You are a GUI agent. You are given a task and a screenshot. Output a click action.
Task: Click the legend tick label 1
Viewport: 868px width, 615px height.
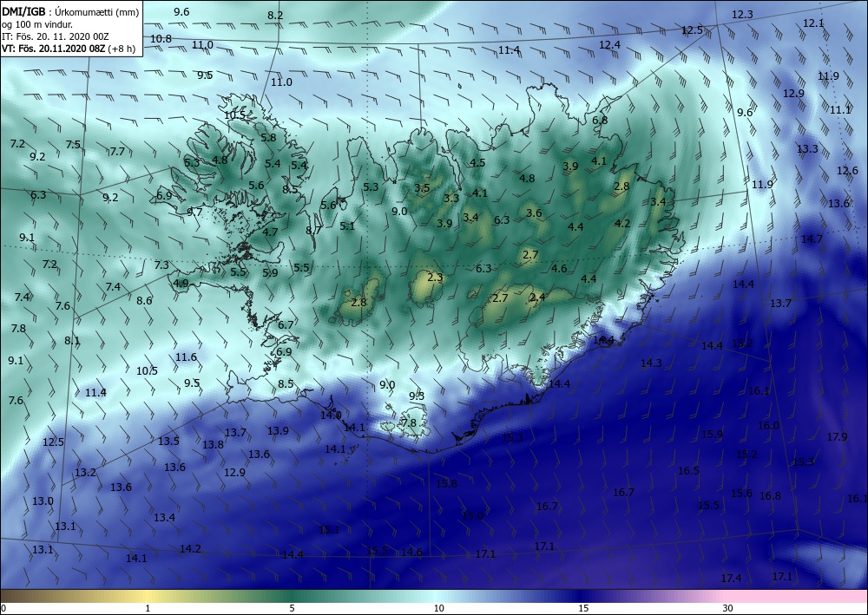coord(148,608)
